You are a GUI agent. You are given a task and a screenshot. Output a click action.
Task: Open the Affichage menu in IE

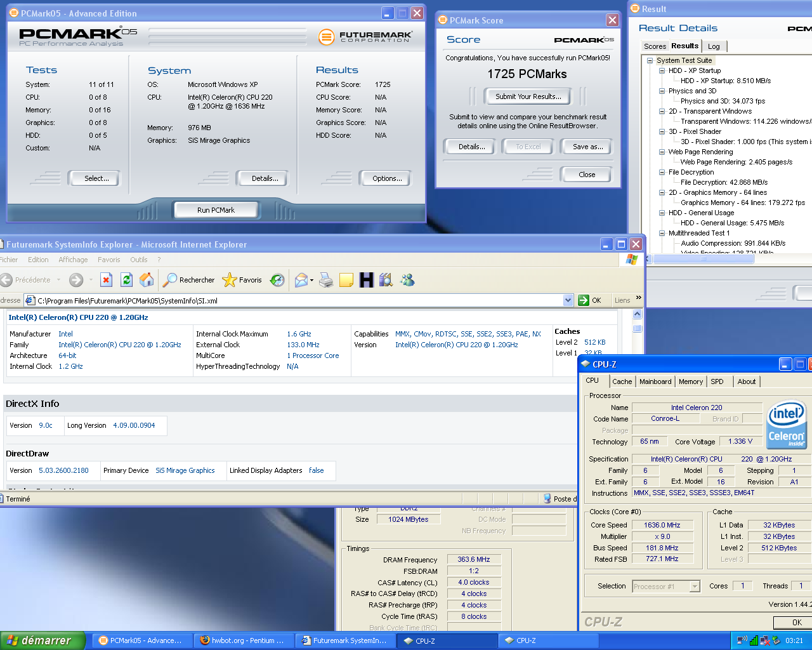pos(73,260)
